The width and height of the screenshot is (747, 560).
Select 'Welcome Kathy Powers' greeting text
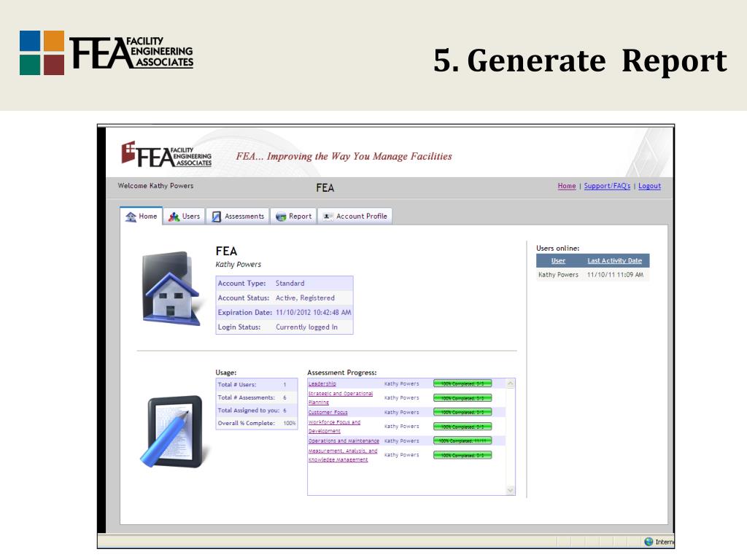point(155,186)
